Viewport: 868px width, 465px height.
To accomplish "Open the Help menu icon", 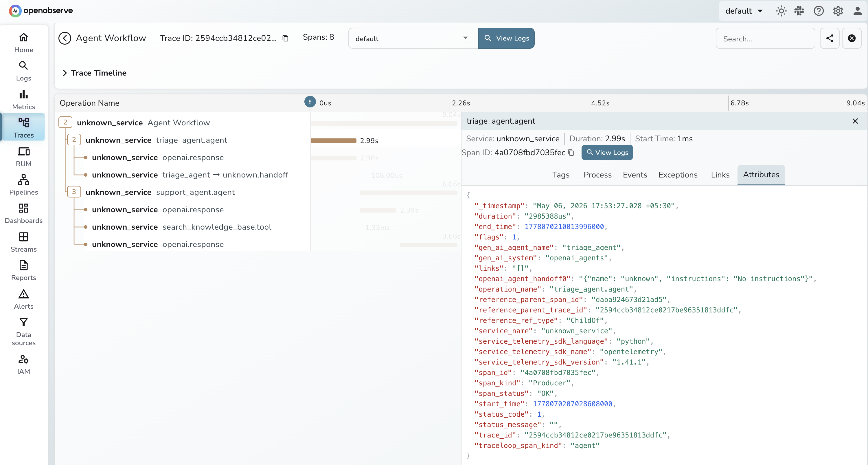I will [819, 11].
